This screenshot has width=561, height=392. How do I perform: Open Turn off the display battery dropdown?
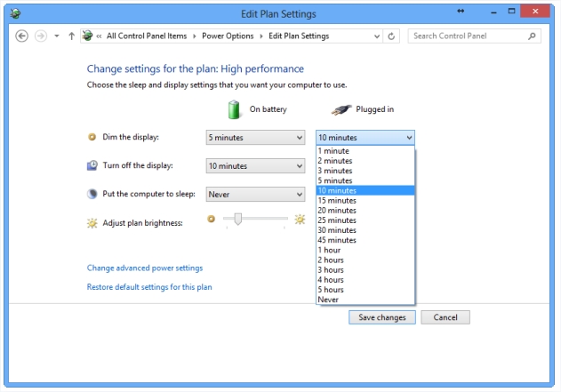point(255,166)
